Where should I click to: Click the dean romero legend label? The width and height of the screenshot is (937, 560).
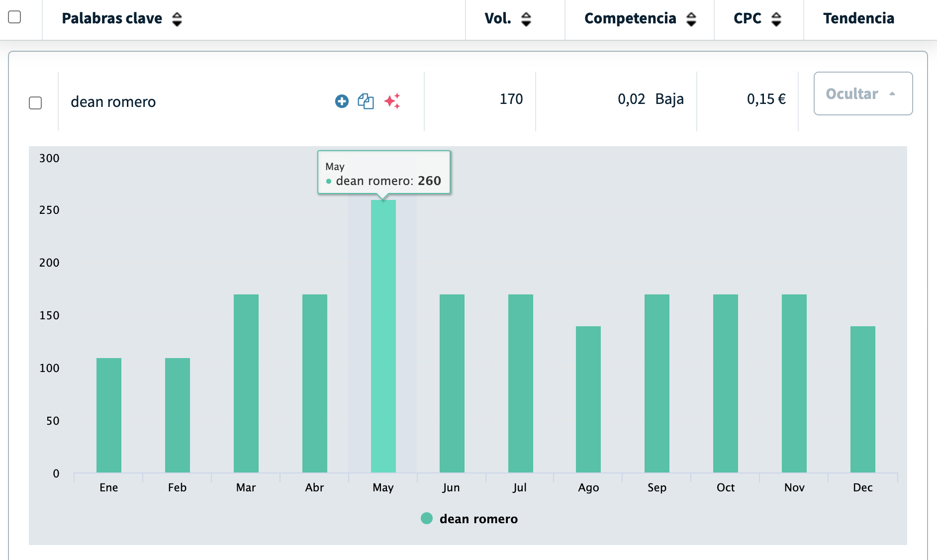pyautogui.click(x=478, y=519)
